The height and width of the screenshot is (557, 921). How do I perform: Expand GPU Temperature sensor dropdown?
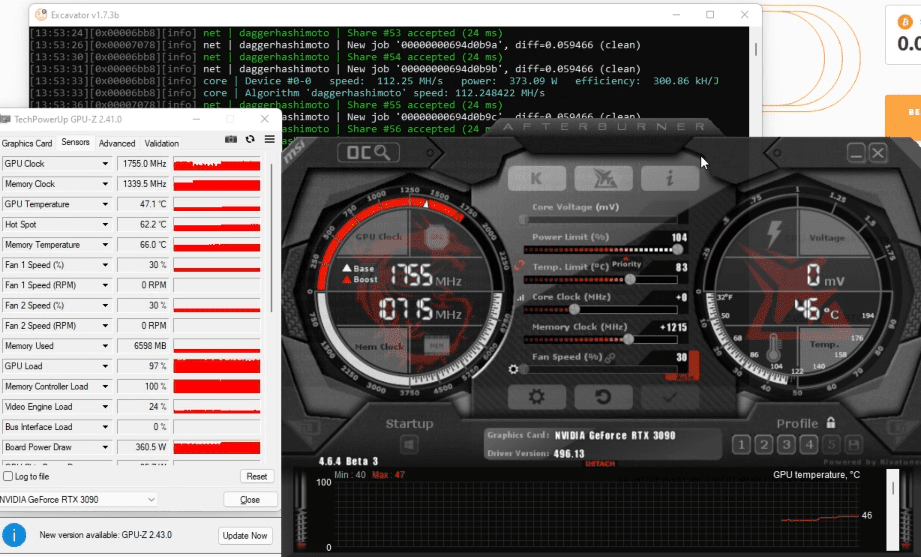pyautogui.click(x=105, y=204)
